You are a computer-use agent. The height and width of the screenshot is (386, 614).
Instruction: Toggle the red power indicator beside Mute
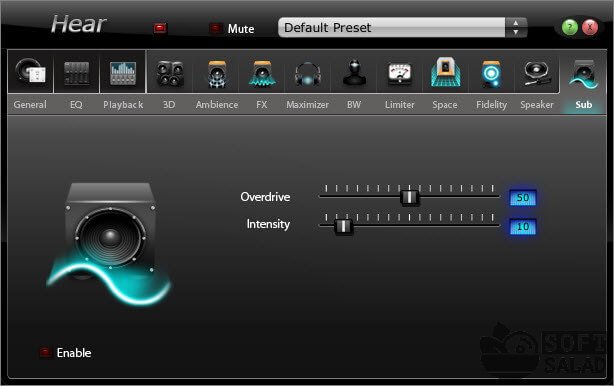(160, 28)
